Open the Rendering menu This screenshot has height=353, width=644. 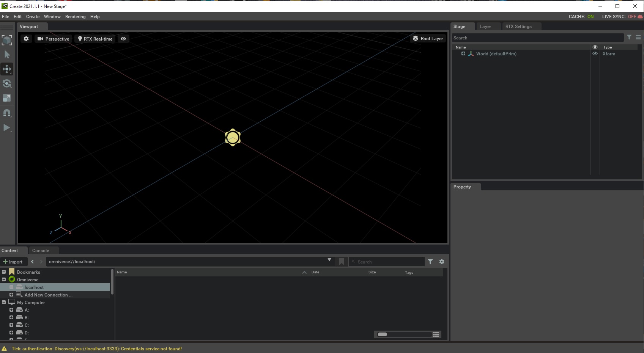(x=75, y=17)
